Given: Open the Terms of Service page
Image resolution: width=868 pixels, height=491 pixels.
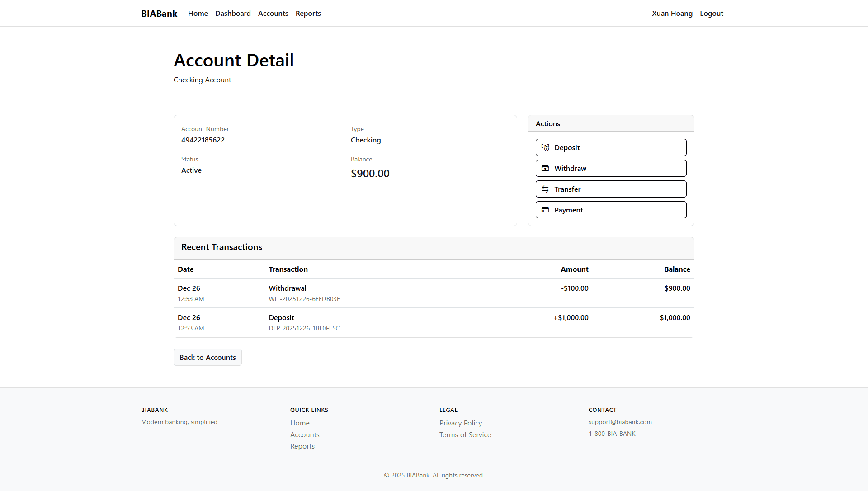Looking at the screenshot, I should pos(465,434).
